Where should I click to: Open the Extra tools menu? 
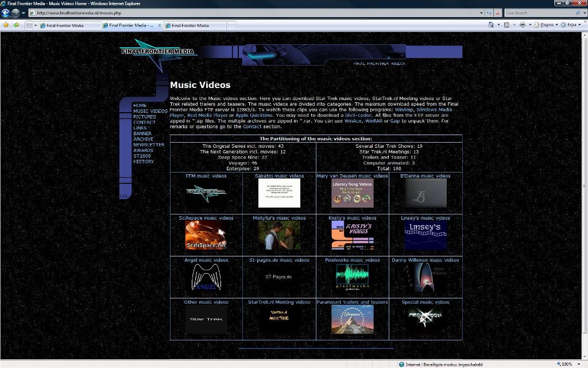570,25
